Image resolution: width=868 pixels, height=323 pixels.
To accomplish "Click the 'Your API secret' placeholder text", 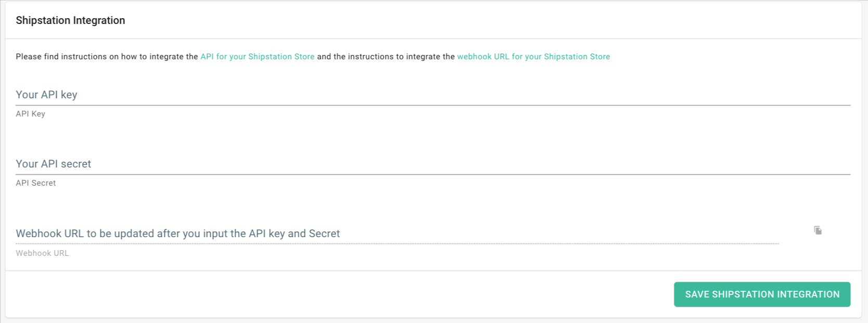I will [53, 164].
